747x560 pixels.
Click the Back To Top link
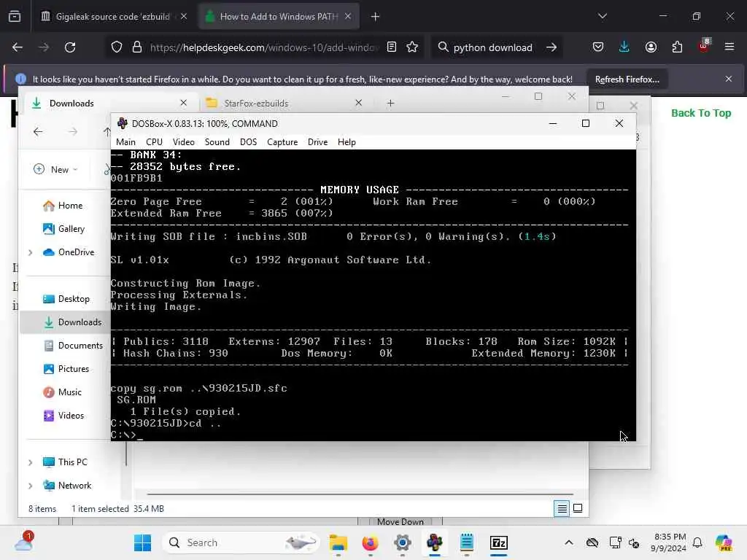tap(701, 113)
